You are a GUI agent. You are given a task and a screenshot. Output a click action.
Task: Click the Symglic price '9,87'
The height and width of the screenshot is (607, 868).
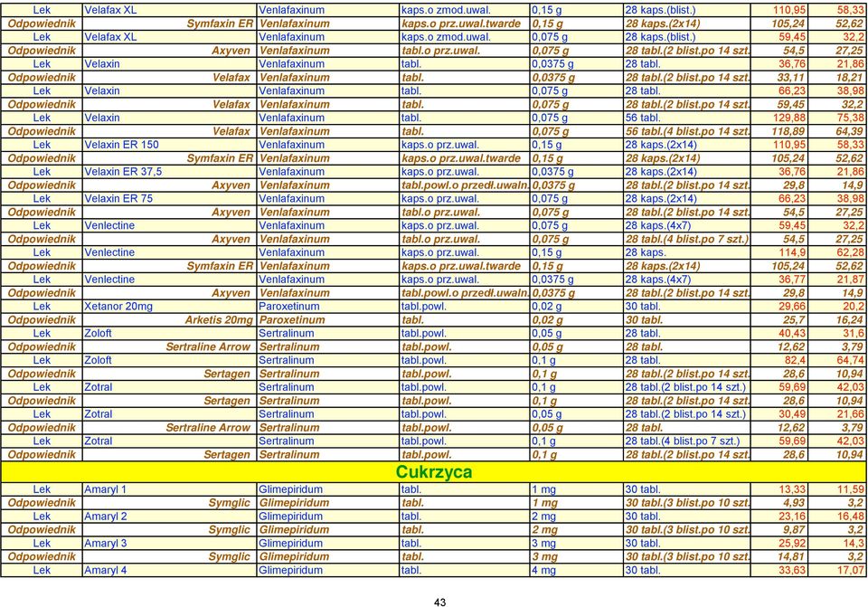[795, 530]
